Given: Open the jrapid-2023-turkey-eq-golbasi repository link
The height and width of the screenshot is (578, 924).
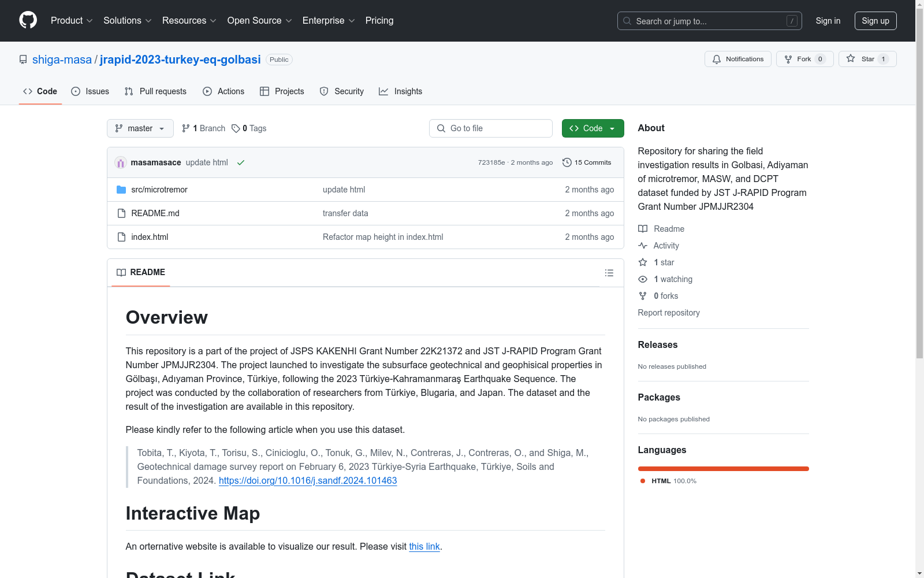Looking at the screenshot, I should [180, 60].
